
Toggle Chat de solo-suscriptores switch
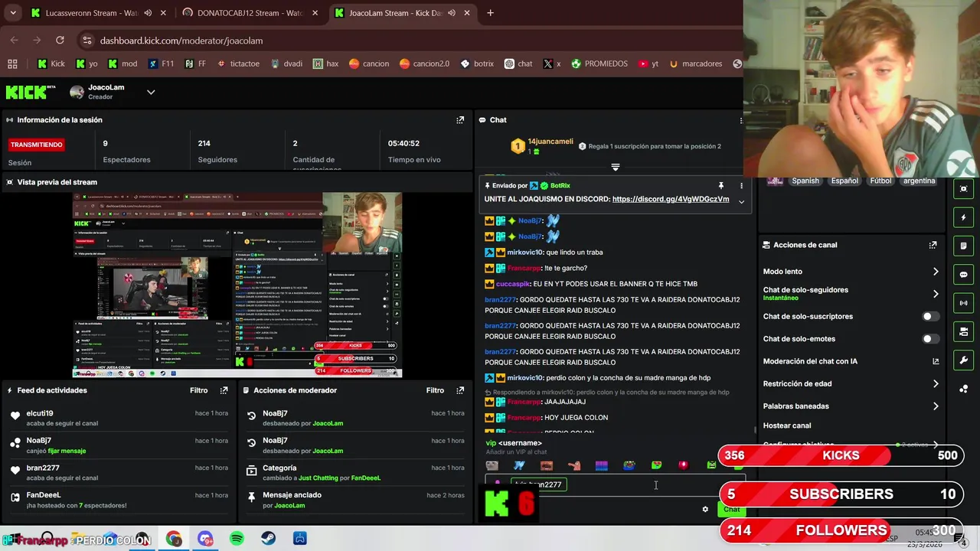click(929, 316)
